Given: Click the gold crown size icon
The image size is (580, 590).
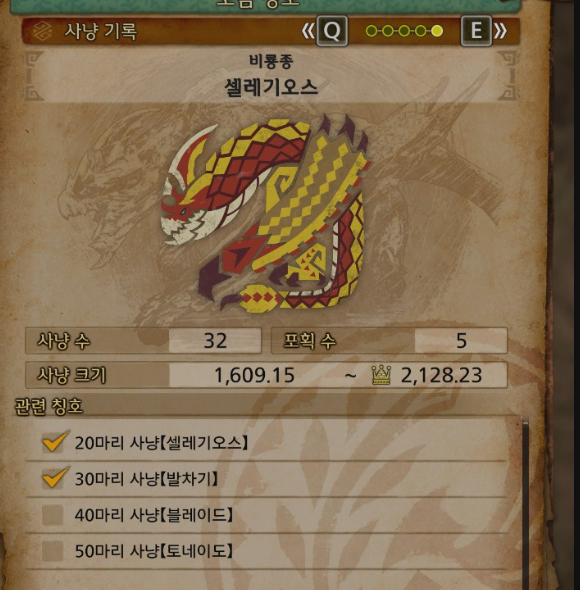Looking at the screenshot, I should (381, 375).
